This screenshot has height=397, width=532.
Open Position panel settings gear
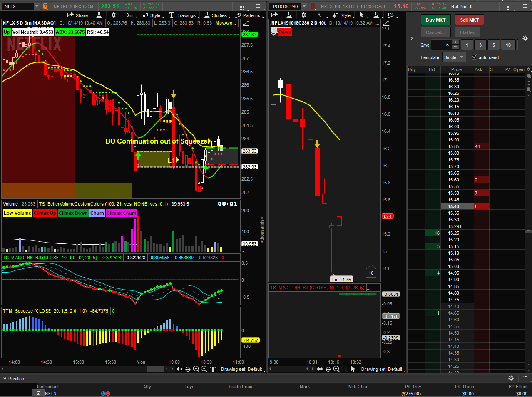(x=511, y=378)
